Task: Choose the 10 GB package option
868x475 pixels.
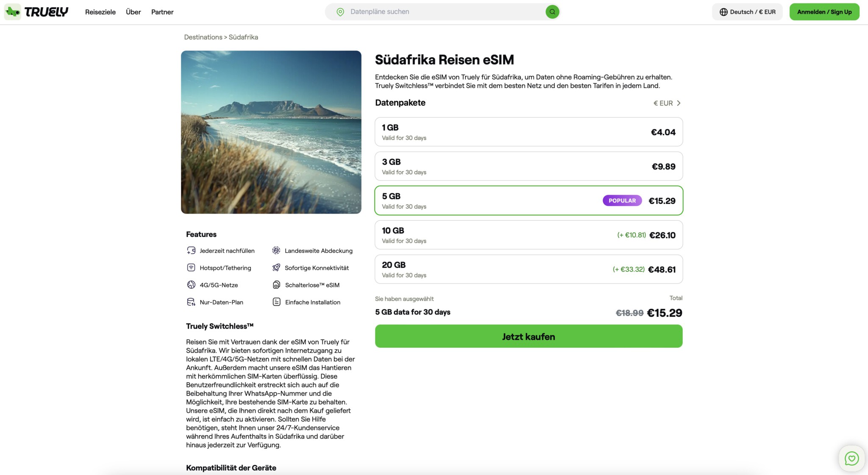Action: (x=529, y=235)
